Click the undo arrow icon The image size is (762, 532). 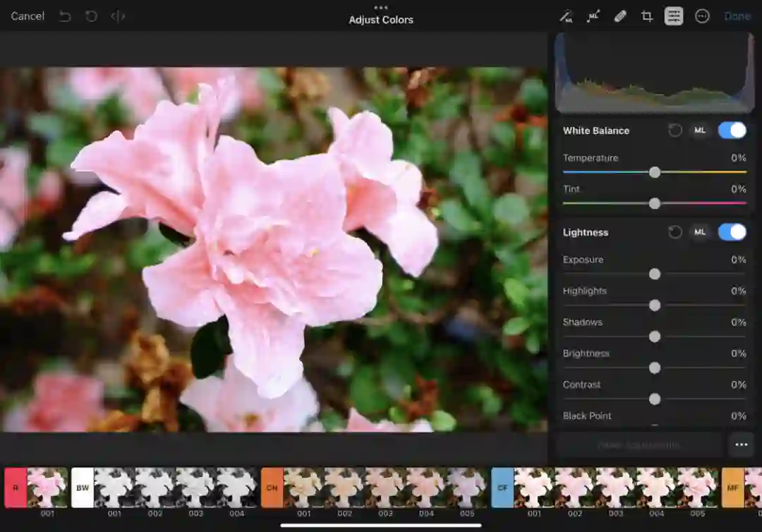pos(65,16)
